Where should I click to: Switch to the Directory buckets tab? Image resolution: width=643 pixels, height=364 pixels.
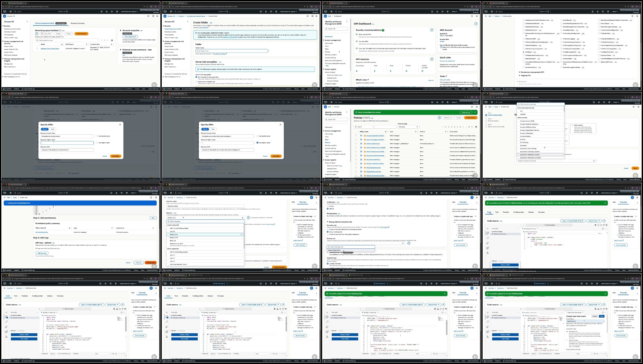pyautogui.click(x=77, y=23)
